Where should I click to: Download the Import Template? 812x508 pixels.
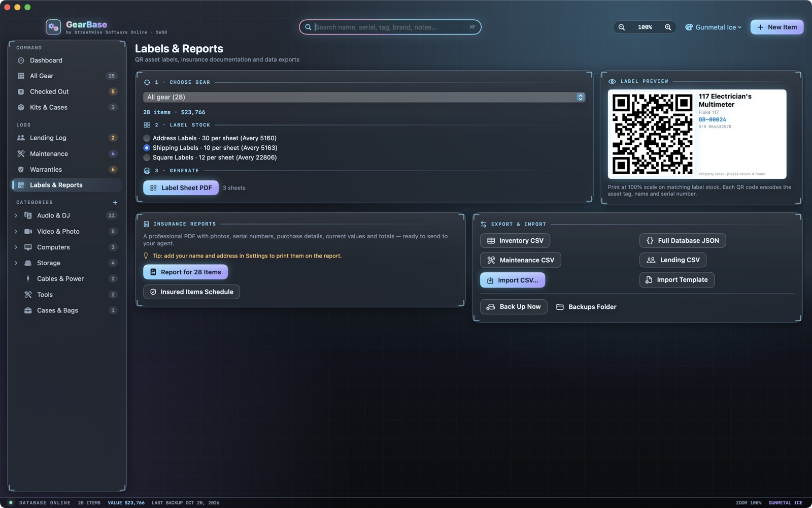click(677, 280)
